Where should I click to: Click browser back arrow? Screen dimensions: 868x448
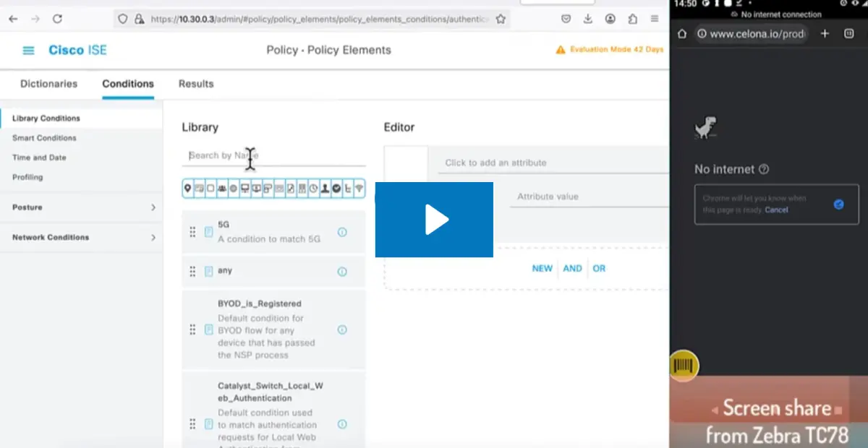(13, 19)
